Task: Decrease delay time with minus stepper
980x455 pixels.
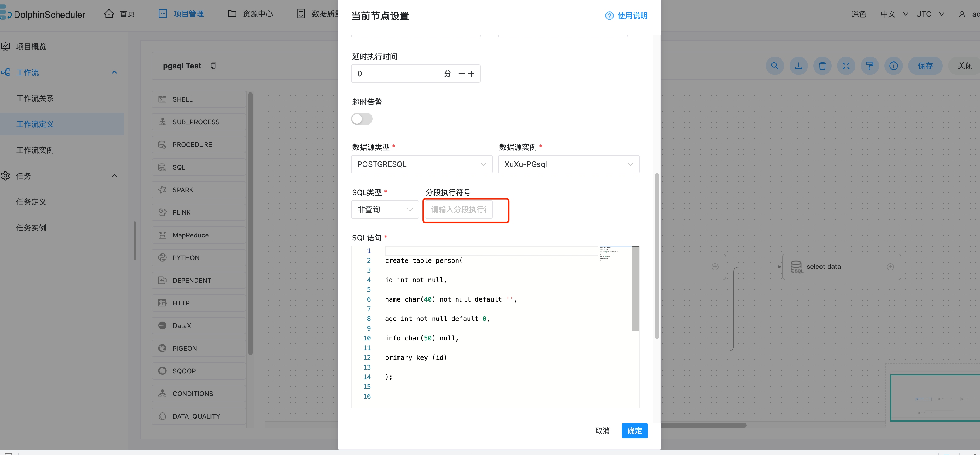Action: click(x=461, y=74)
